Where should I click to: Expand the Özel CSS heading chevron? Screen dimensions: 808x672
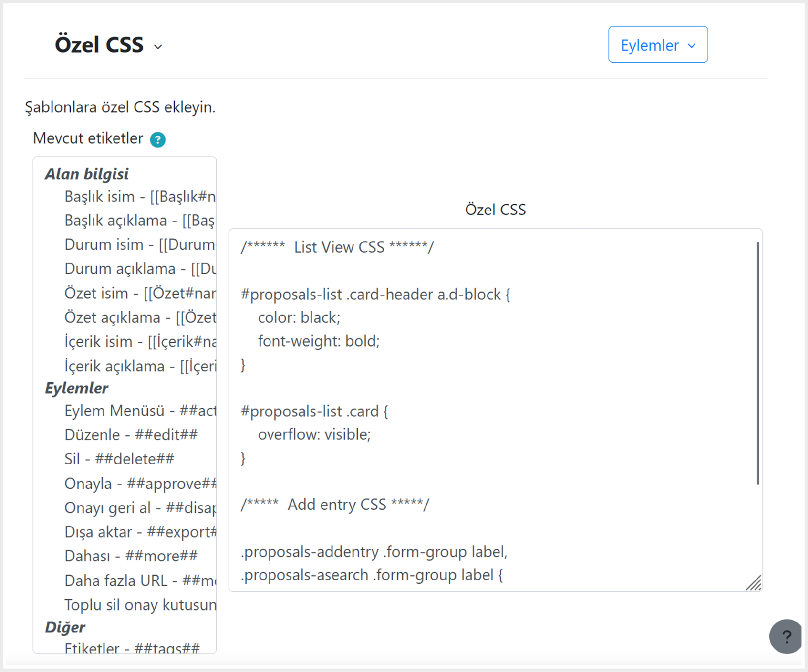point(158,47)
